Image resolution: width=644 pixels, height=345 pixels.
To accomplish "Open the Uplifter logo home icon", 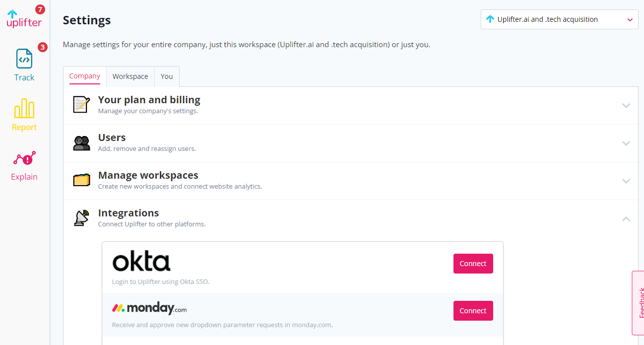I will [24, 19].
